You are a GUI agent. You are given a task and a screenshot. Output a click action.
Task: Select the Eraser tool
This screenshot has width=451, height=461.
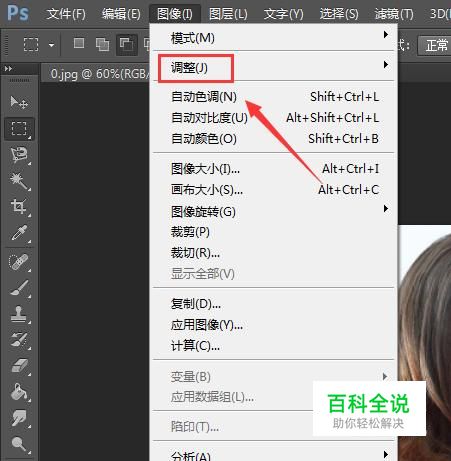tap(19, 366)
